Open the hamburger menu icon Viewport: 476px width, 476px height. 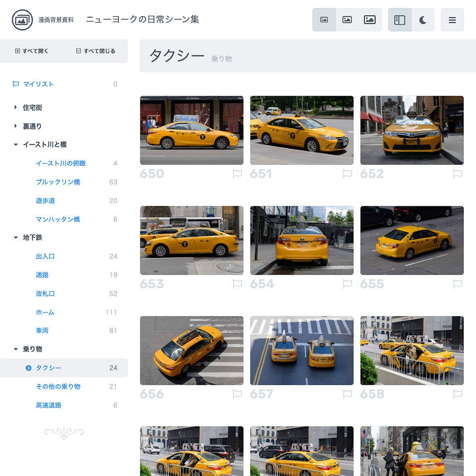(452, 20)
